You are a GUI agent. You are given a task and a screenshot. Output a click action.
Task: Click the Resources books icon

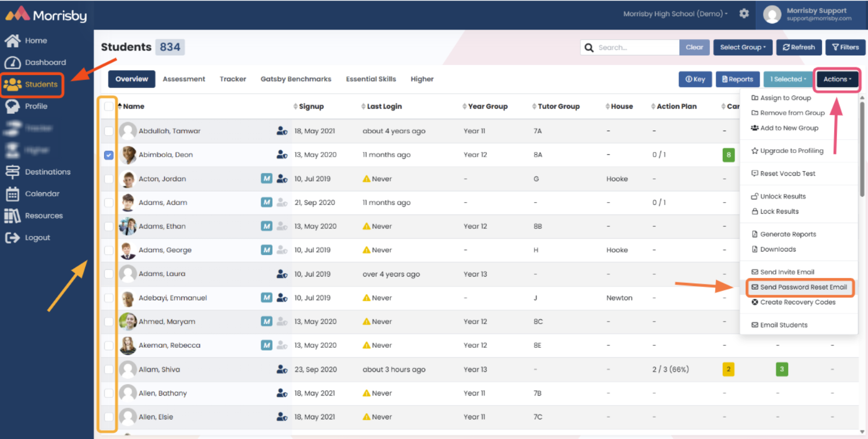coord(12,216)
